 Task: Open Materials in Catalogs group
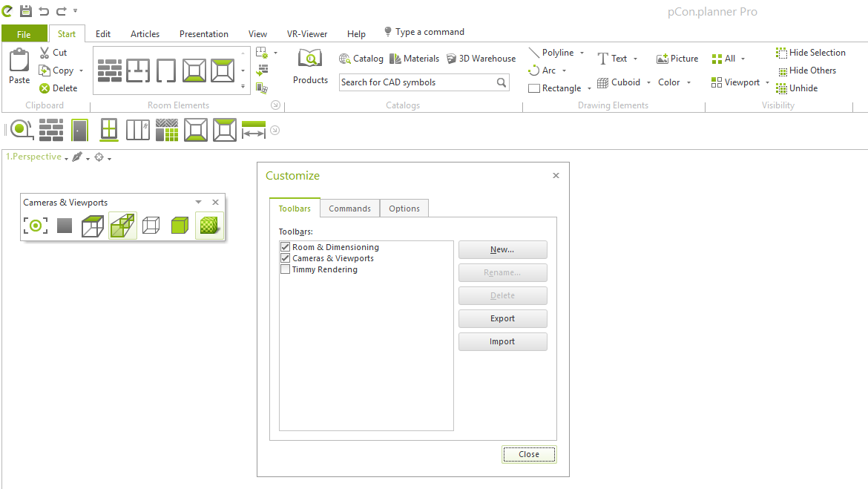click(x=414, y=59)
